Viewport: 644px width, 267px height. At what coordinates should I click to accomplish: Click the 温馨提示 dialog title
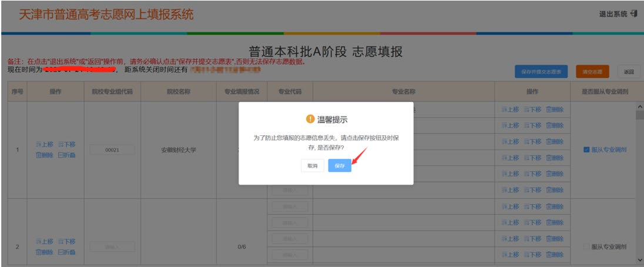(x=333, y=119)
